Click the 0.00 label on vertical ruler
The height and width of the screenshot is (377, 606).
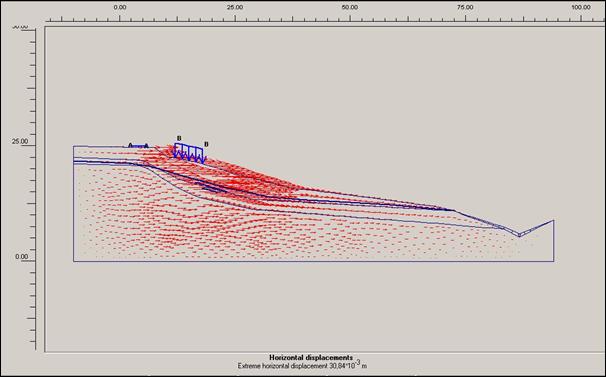tap(22, 256)
